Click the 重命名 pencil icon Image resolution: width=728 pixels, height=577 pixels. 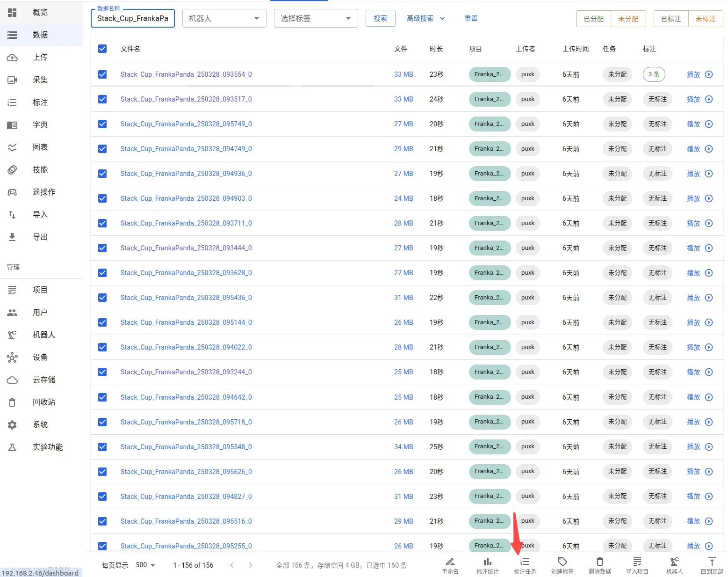pyautogui.click(x=450, y=562)
